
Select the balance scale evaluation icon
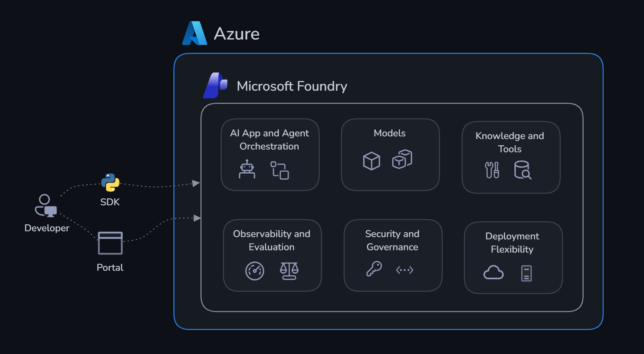[289, 271]
